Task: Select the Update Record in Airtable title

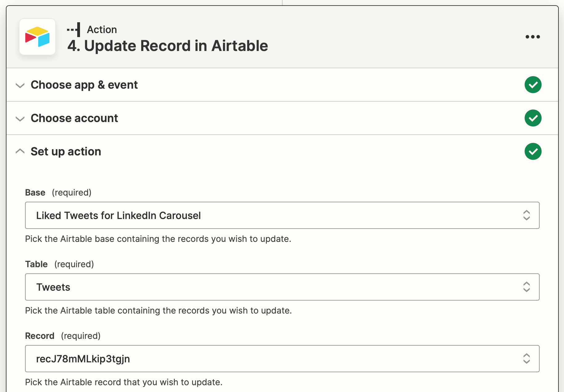Action: pyautogui.click(x=168, y=45)
